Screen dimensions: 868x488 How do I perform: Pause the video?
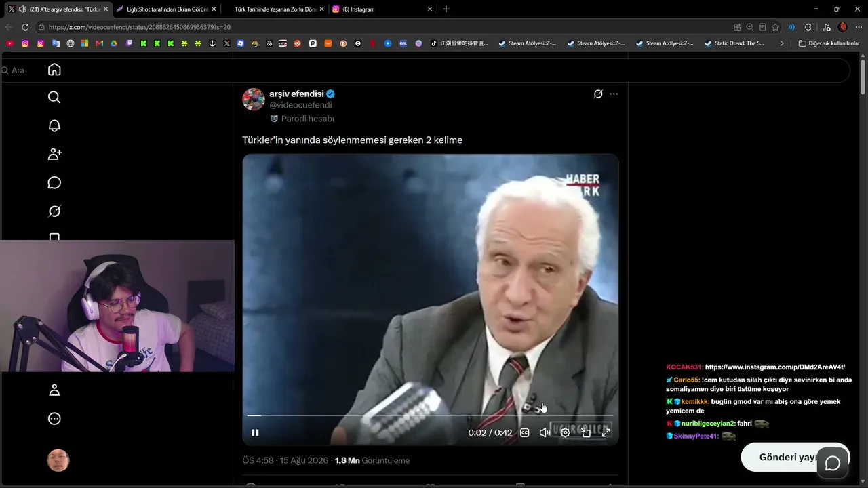(x=255, y=432)
